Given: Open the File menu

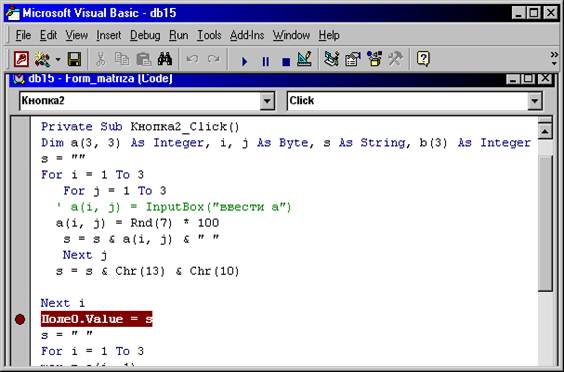Looking at the screenshot, I should [x=23, y=35].
